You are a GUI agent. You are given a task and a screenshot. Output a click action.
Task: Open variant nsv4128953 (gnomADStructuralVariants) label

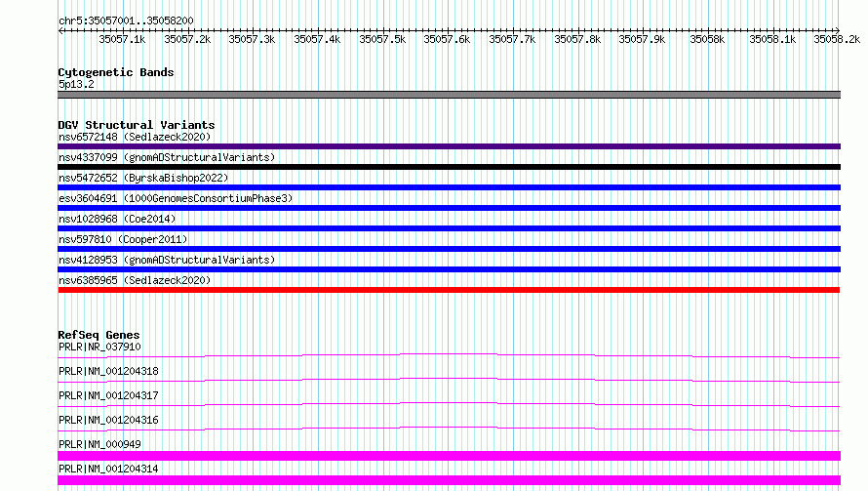coord(167,260)
